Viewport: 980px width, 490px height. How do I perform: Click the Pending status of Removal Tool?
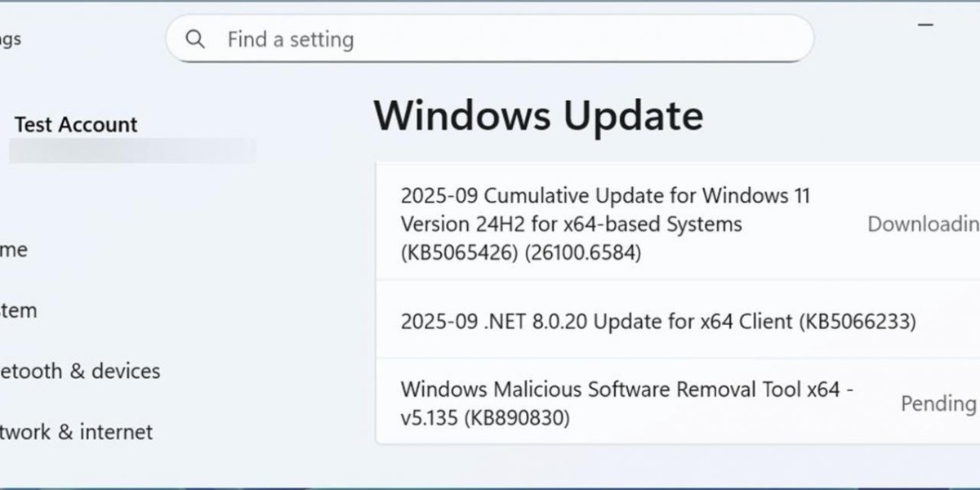tap(938, 403)
